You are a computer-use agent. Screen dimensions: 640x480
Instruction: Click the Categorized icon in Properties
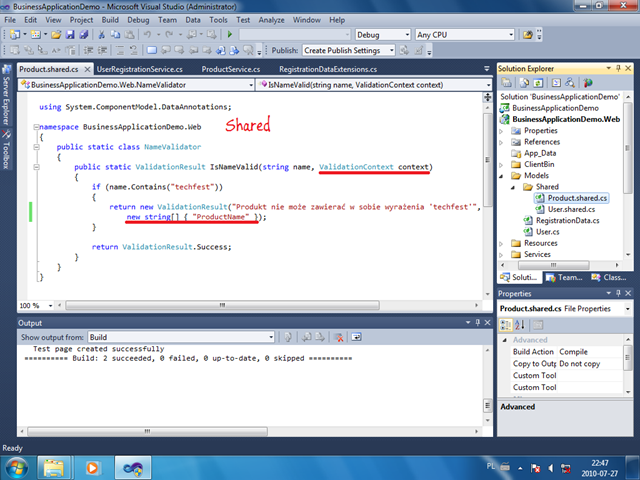click(x=506, y=325)
